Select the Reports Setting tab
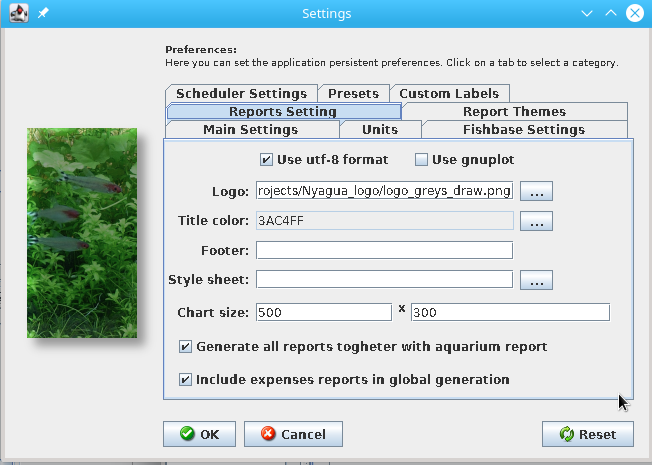652x465 pixels. [283, 111]
